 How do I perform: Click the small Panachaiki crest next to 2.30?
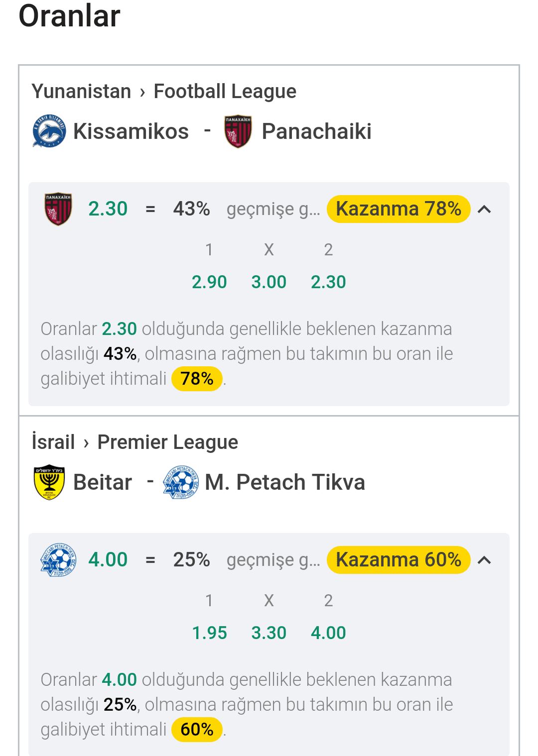click(58, 209)
